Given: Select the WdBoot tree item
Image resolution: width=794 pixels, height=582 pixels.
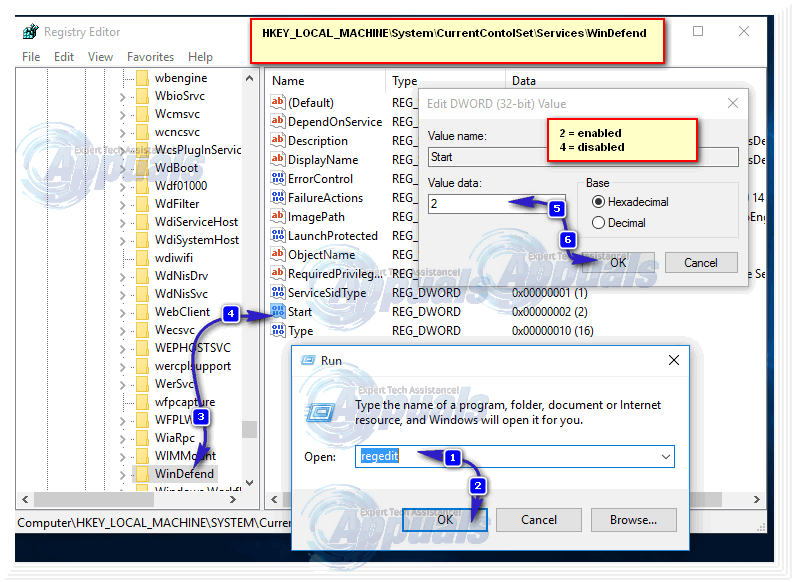Looking at the screenshot, I should pyautogui.click(x=176, y=168).
